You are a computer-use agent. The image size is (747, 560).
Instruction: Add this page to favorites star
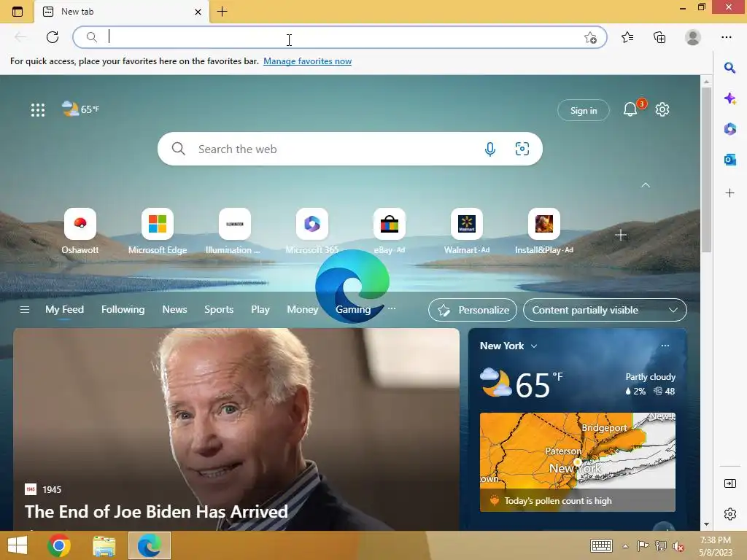coord(590,38)
